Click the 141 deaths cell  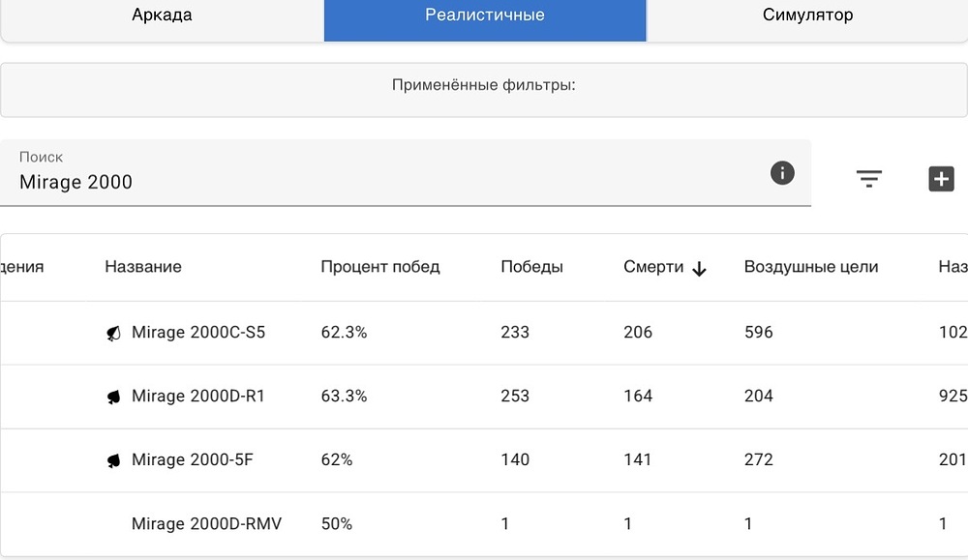click(638, 459)
